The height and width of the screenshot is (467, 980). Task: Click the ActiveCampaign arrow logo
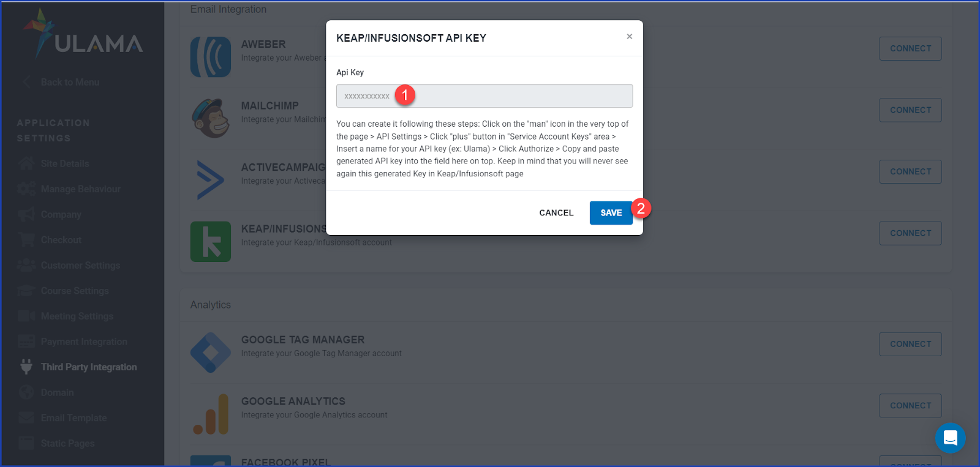coord(211,180)
